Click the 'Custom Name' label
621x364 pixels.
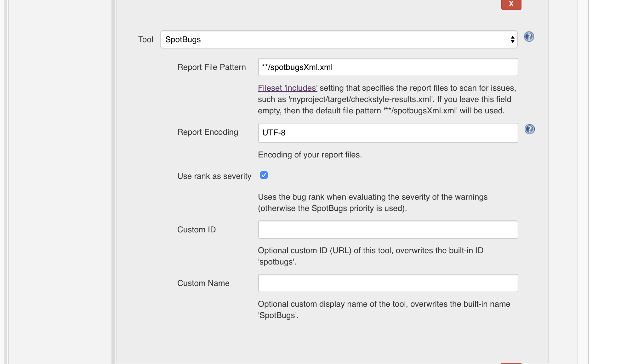pyautogui.click(x=203, y=283)
